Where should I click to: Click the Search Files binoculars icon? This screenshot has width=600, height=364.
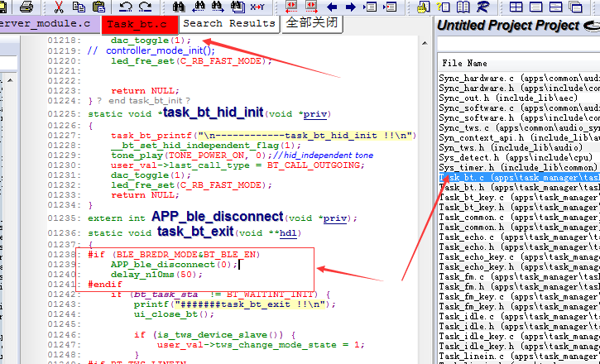point(238,6)
